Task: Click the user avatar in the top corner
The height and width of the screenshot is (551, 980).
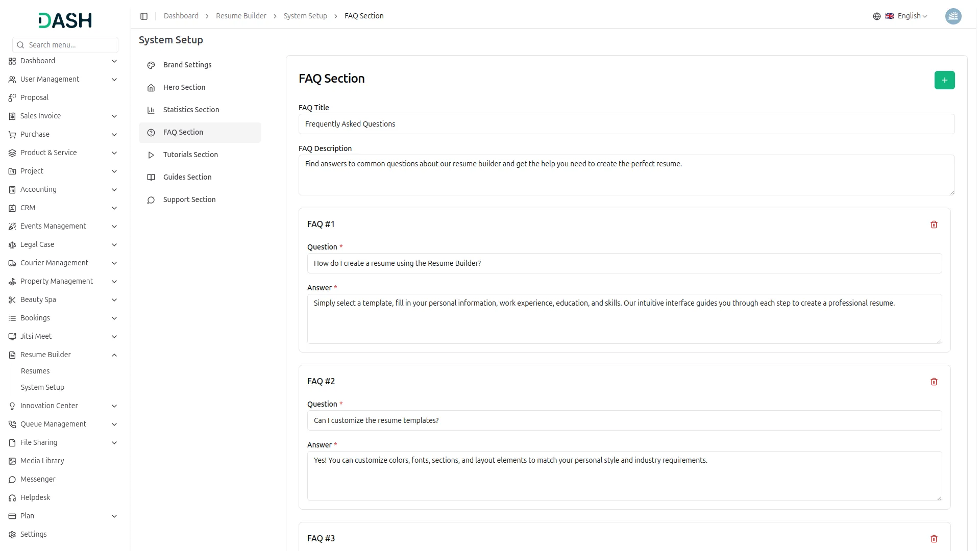Action: (953, 16)
